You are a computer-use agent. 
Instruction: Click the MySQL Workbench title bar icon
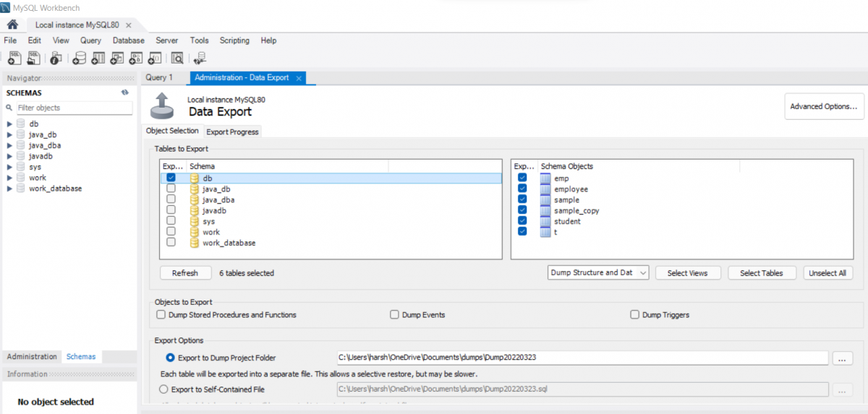click(x=7, y=7)
